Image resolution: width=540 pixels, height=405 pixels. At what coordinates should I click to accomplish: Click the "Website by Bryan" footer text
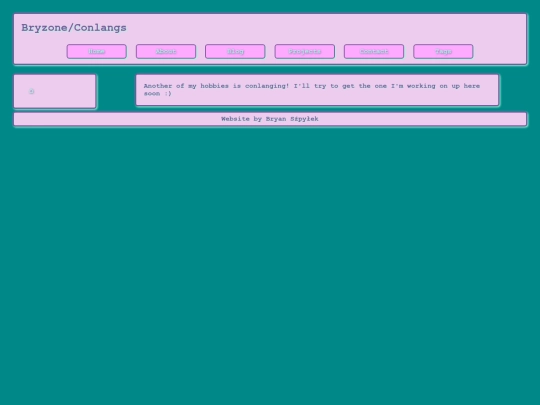point(270,119)
